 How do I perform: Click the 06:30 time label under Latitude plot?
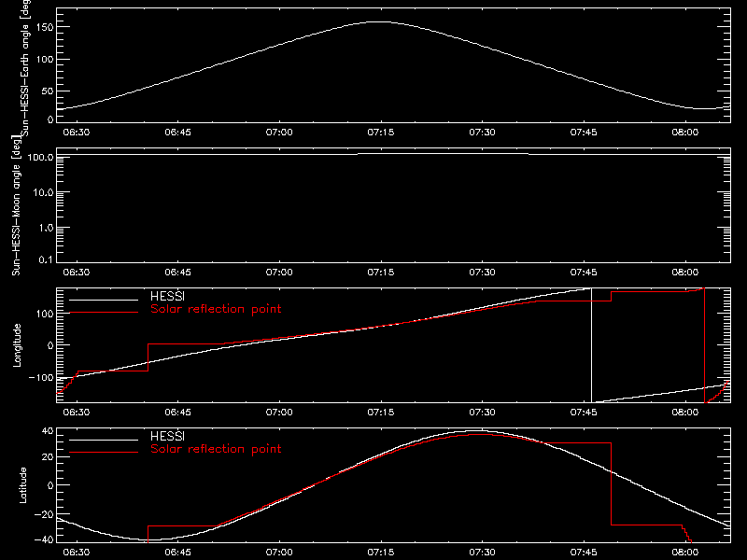coord(77,552)
